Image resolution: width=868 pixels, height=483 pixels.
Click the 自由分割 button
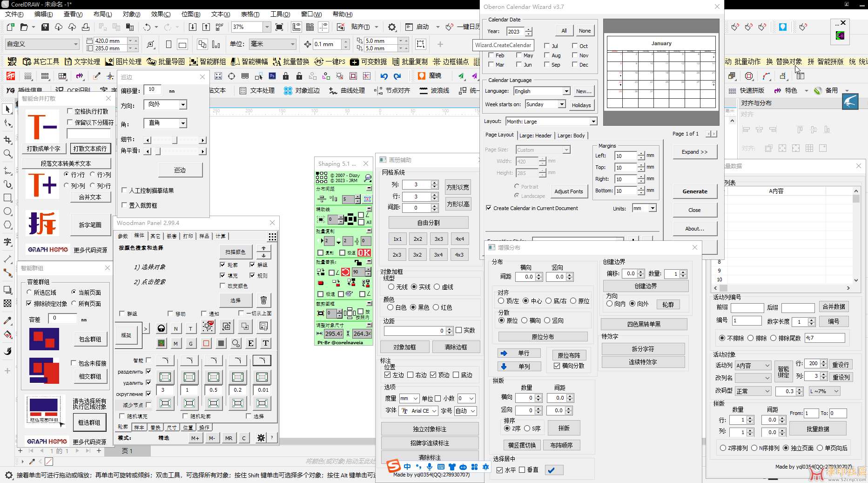coord(429,223)
